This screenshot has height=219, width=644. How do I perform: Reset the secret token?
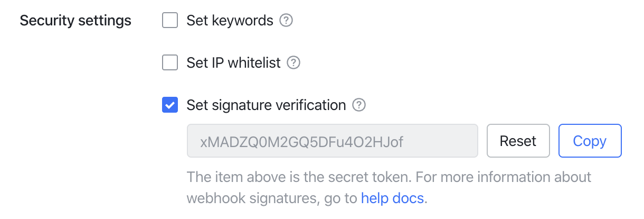(518, 141)
